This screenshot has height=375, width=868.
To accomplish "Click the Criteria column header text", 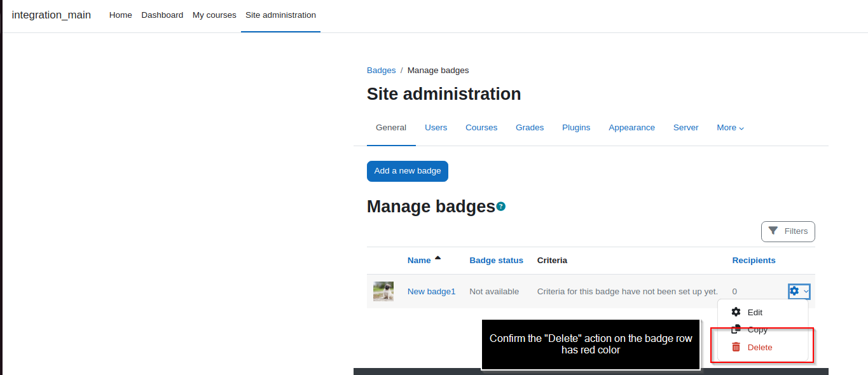I will click(x=552, y=261).
